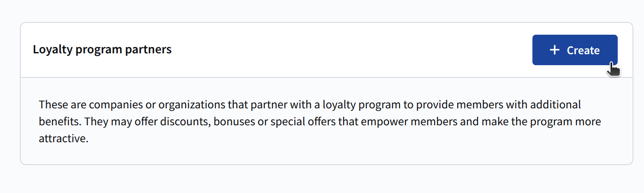
Task: Select the word "Create" label text
Action: (583, 50)
